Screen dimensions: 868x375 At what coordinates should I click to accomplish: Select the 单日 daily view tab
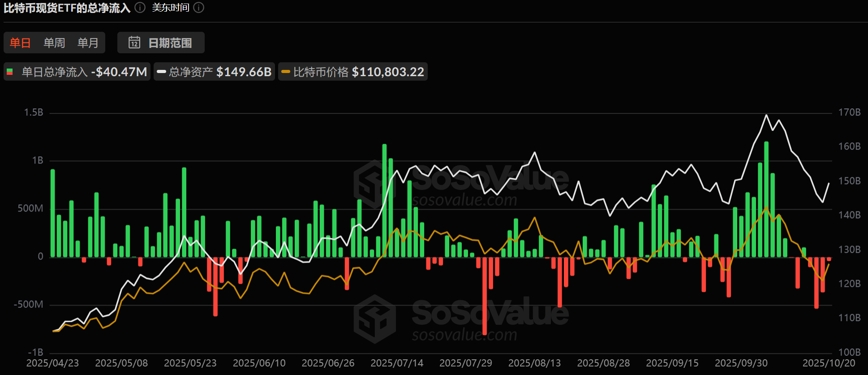click(x=20, y=43)
